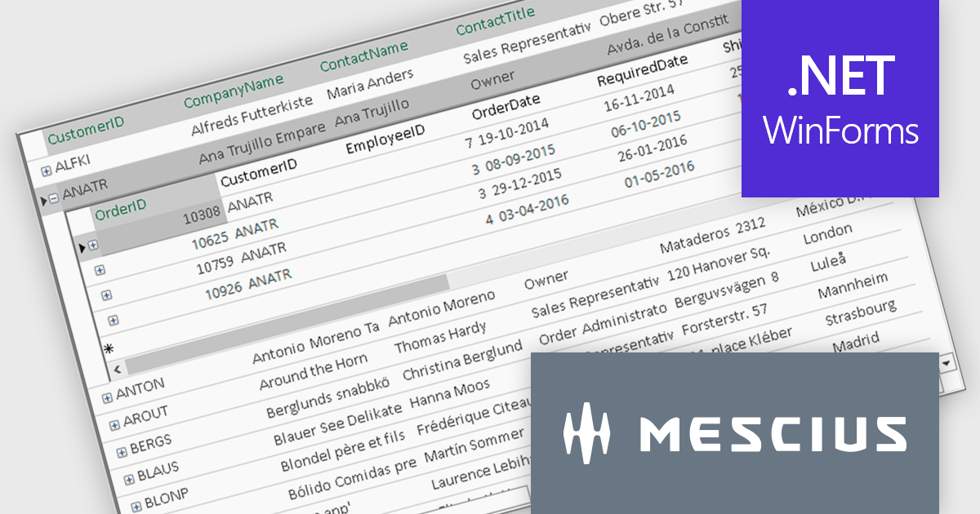Expand the ANTON customer row
Screen dimensions: 980x514
click(x=107, y=397)
